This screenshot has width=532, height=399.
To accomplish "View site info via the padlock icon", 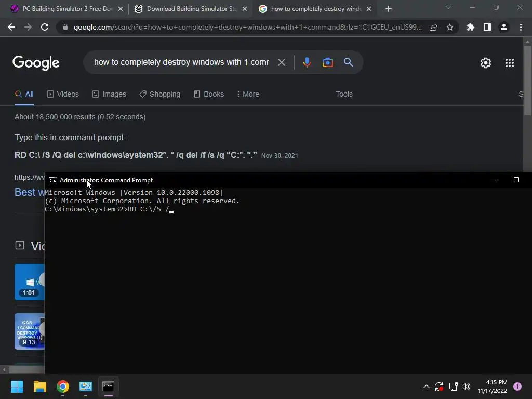I will pyautogui.click(x=65, y=27).
